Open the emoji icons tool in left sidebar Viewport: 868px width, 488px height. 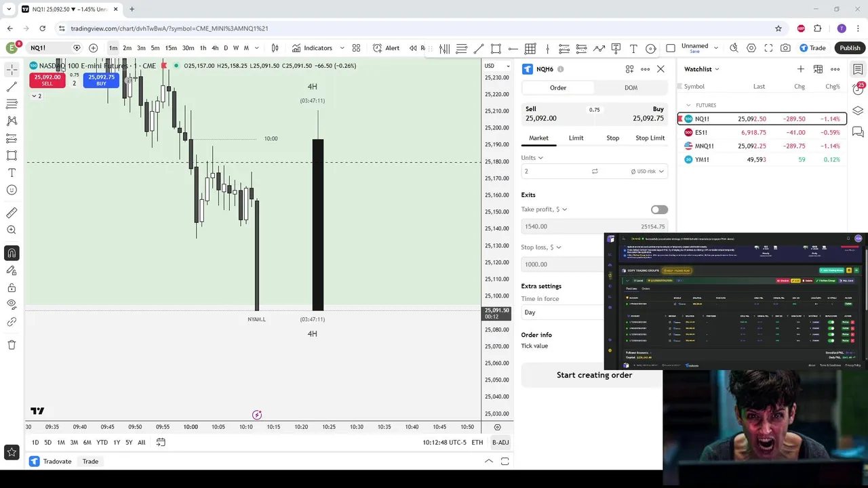click(12, 190)
